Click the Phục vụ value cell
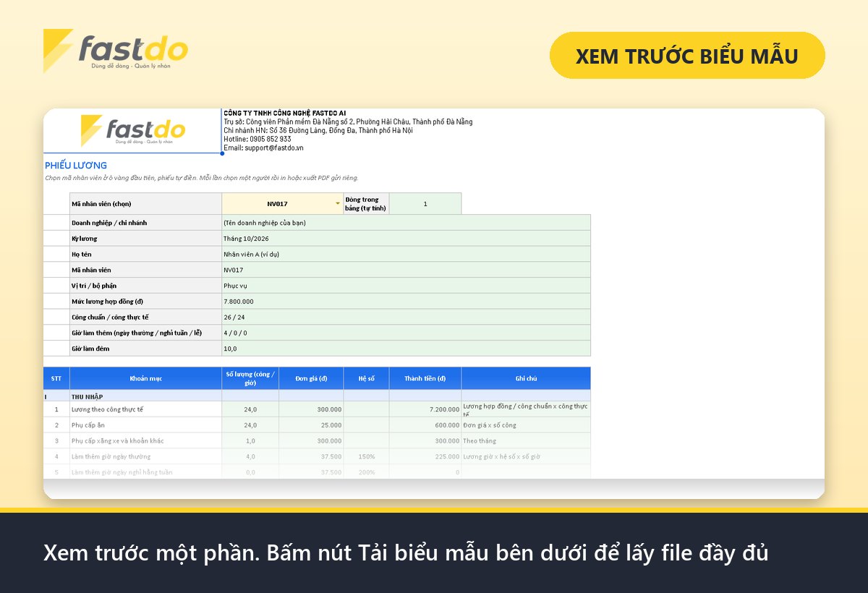Image resolution: width=868 pixels, height=593 pixels. pyautogui.click(x=406, y=286)
